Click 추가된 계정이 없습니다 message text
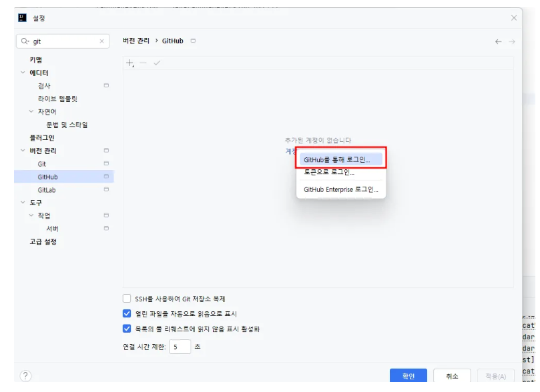The height and width of the screenshot is (392, 540). [x=318, y=140]
